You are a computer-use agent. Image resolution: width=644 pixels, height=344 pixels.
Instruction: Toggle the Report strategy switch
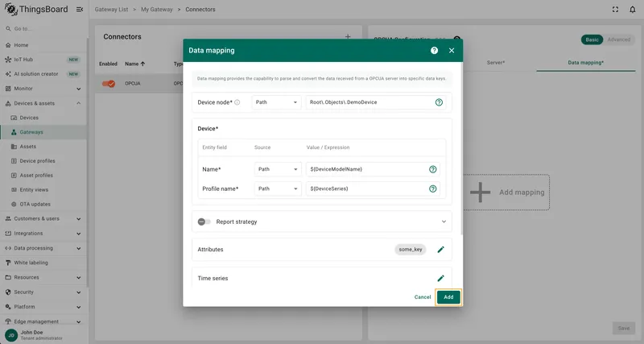coord(204,222)
